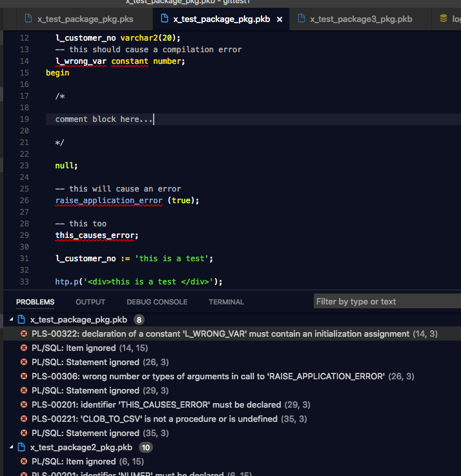Click the comment '-- this too' on line 28
Image resolution: width=461 pixels, height=476 pixels.
81,224
